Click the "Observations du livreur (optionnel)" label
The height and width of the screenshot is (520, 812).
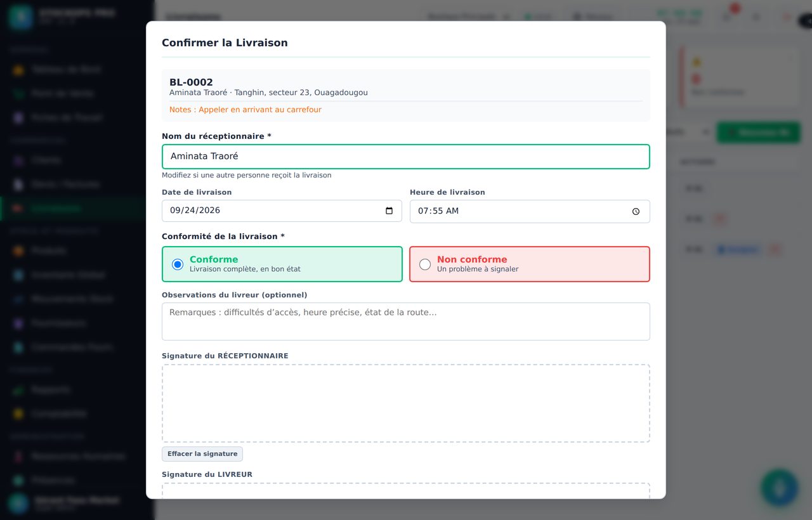click(x=234, y=295)
